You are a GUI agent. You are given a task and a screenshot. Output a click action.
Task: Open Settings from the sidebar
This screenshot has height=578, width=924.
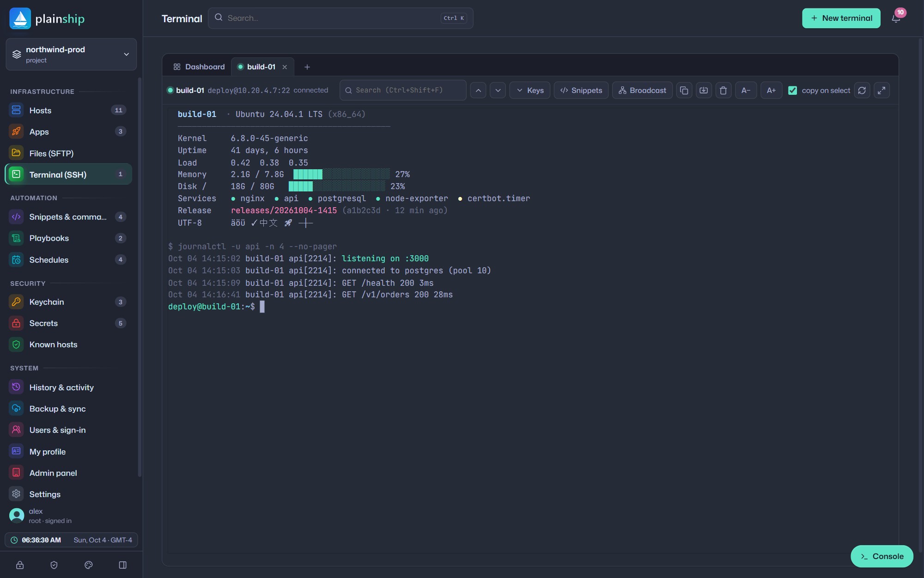68,494
